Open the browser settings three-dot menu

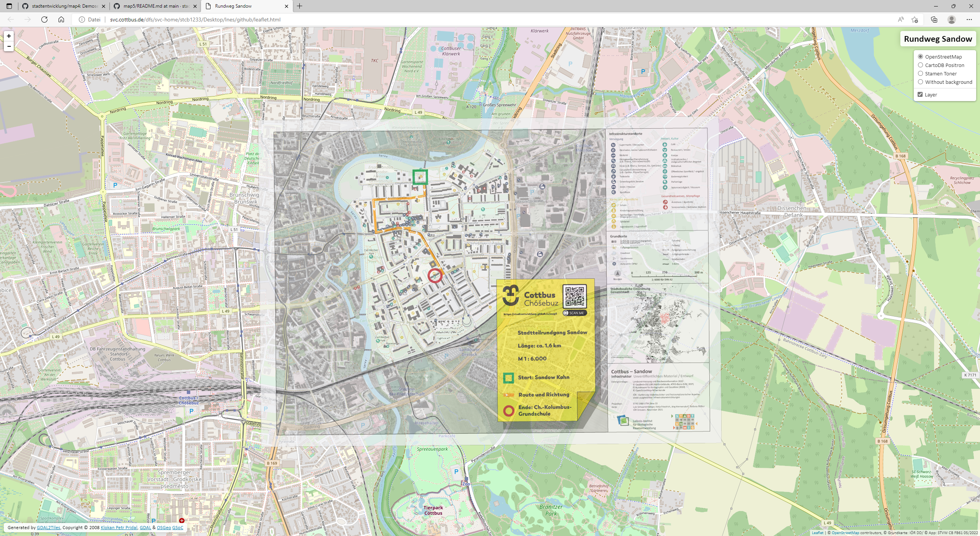click(969, 20)
